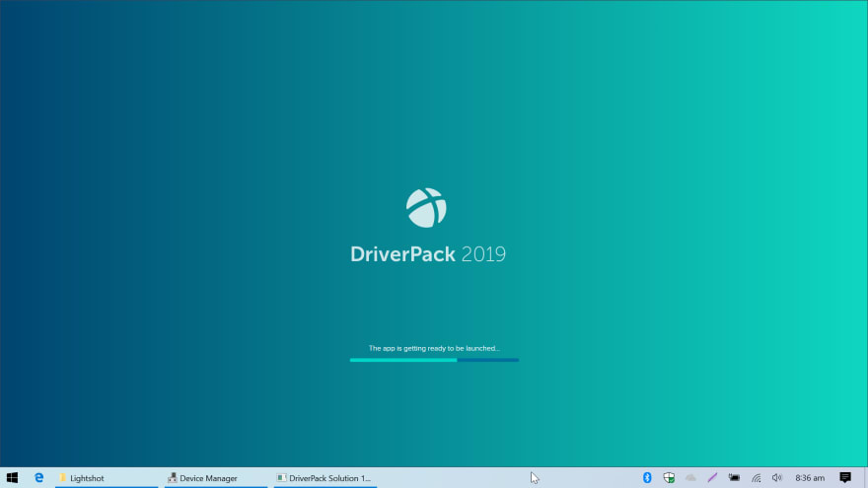Open the Wi-Fi network tray icon
This screenshot has height=488, width=868.
coord(756,477)
